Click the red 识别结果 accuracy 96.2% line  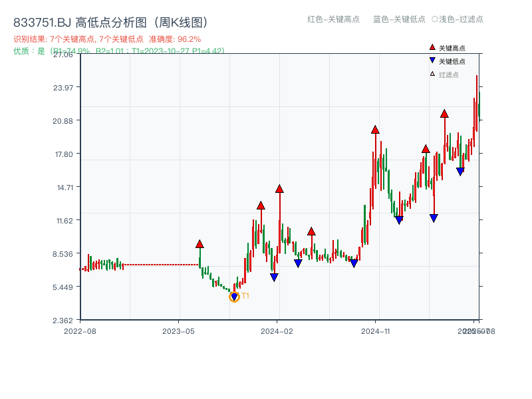[107, 39]
